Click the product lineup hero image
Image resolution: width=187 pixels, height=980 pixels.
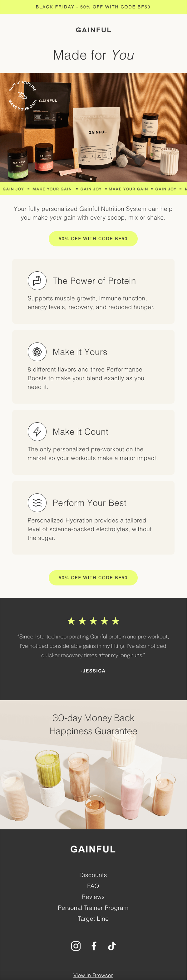(x=93, y=128)
